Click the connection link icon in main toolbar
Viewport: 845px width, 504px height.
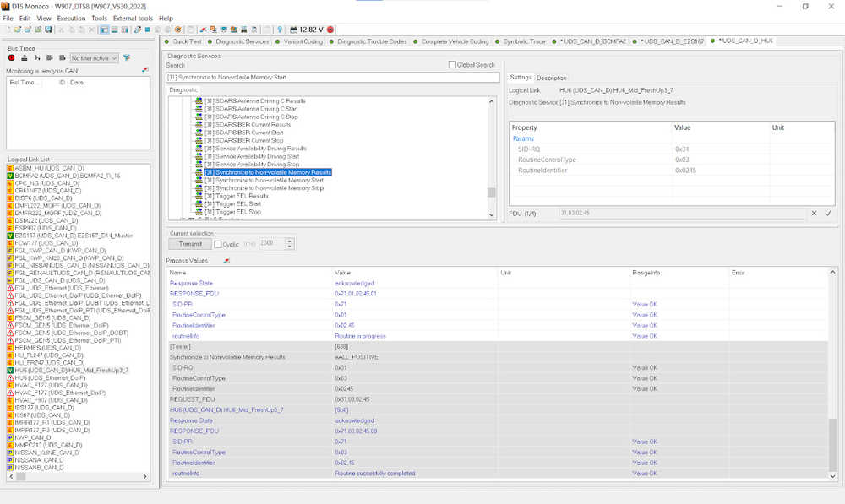(x=138, y=30)
